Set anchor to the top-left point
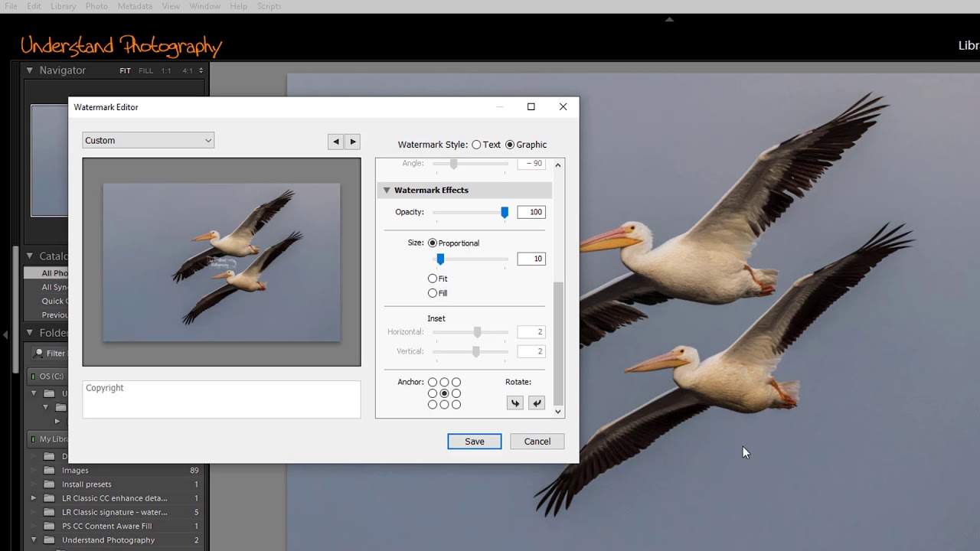The width and height of the screenshot is (980, 551). tap(433, 382)
